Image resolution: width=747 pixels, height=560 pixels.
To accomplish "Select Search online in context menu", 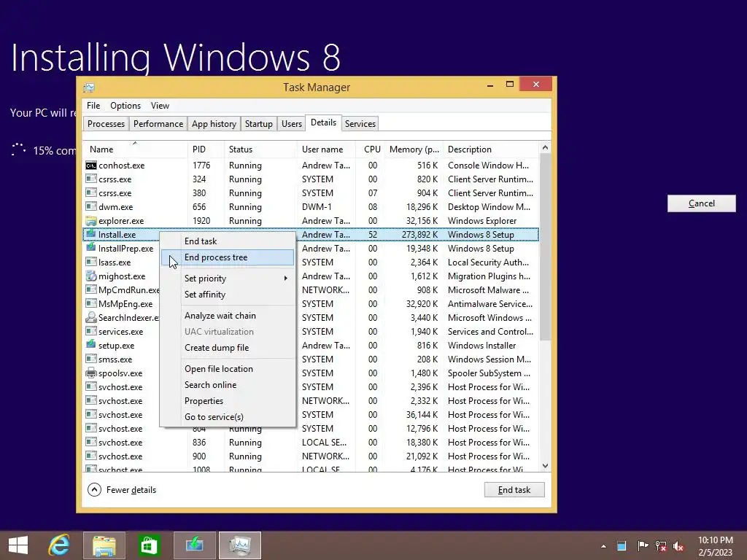I will pyautogui.click(x=228, y=385).
